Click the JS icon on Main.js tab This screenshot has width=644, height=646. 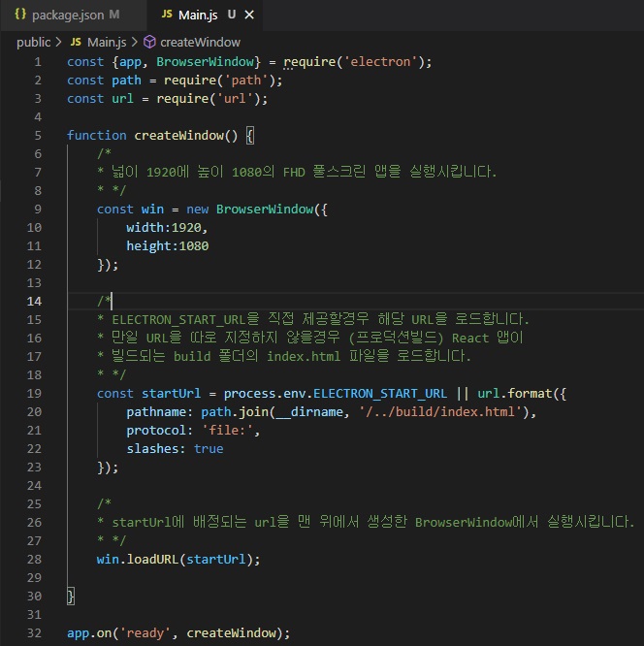tap(167, 15)
